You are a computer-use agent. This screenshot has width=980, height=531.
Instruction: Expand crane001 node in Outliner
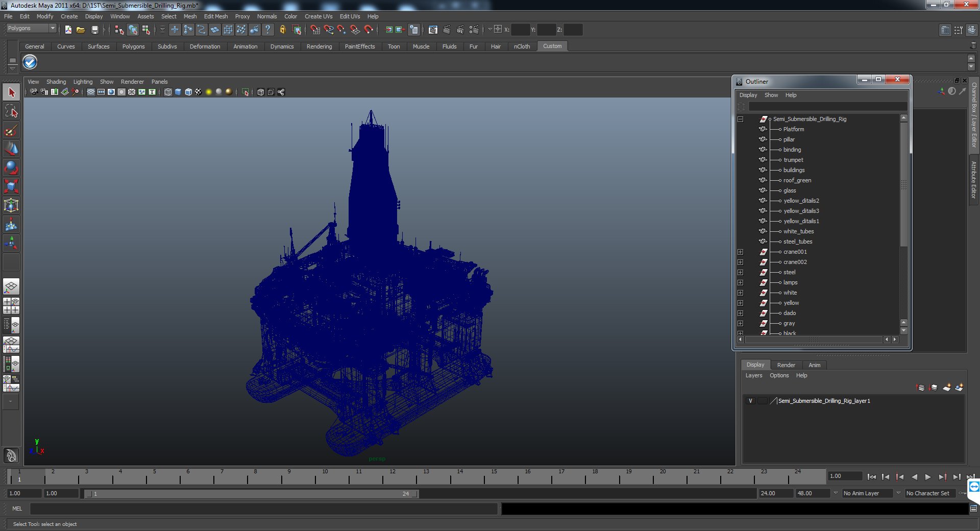(x=740, y=252)
